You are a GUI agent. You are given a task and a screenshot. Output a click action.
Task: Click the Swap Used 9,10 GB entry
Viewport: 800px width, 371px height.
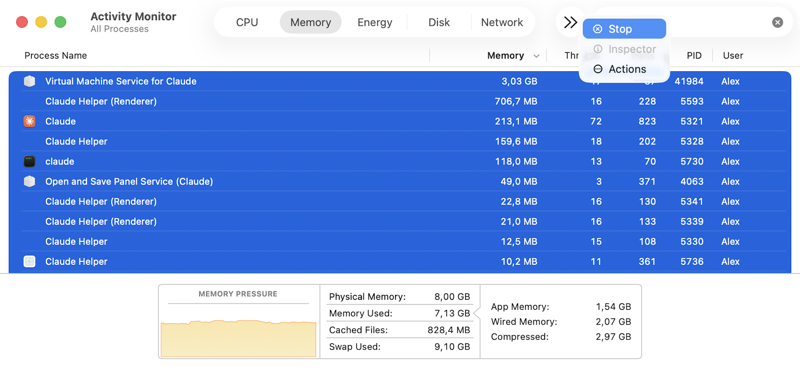(x=399, y=347)
